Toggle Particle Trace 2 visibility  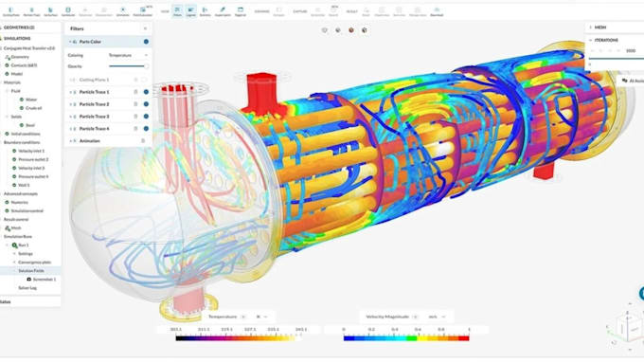click(x=146, y=104)
